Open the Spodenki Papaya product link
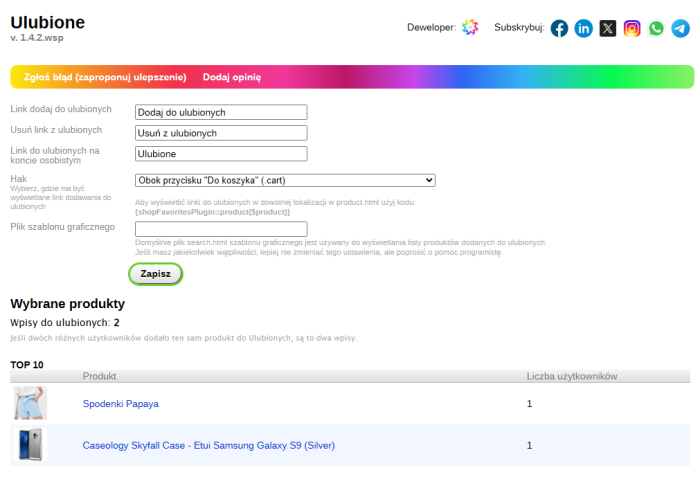The height and width of the screenshot is (486, 700). click(x=121, y=404)
